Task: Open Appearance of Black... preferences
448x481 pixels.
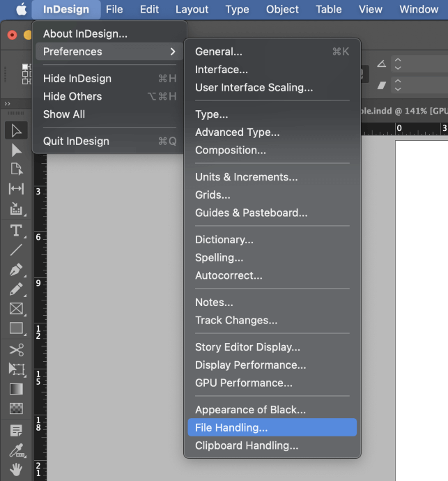Action: (272, 410)
